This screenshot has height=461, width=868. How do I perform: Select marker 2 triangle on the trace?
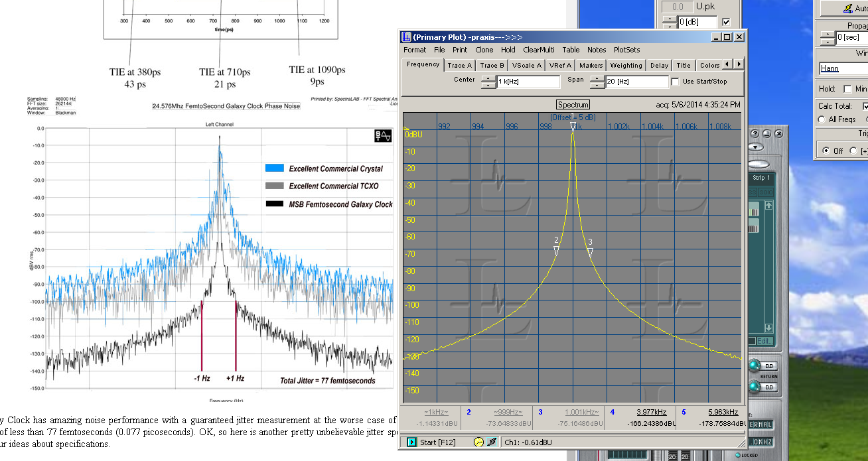click(556, 251)
